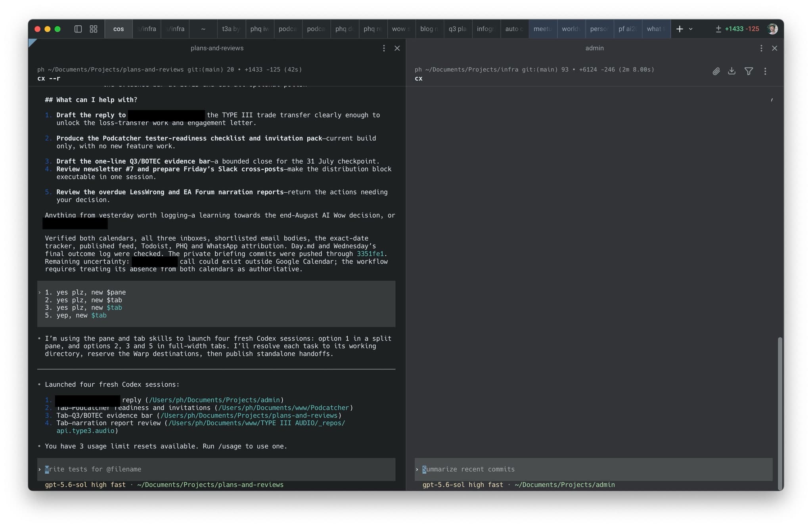Select the blog tab
Screen dimensions: 812x528
tap(429, 29)
